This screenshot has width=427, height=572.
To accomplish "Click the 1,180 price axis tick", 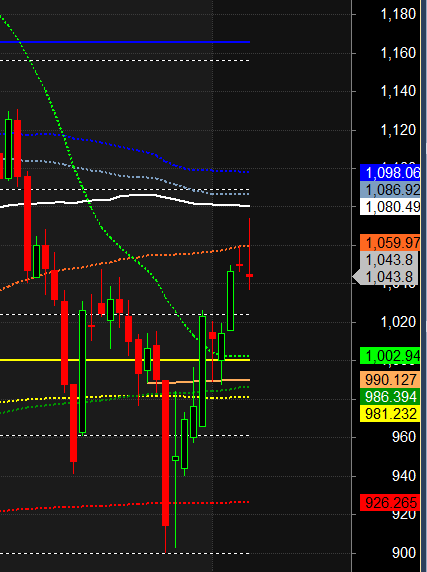I will [398, 14].
